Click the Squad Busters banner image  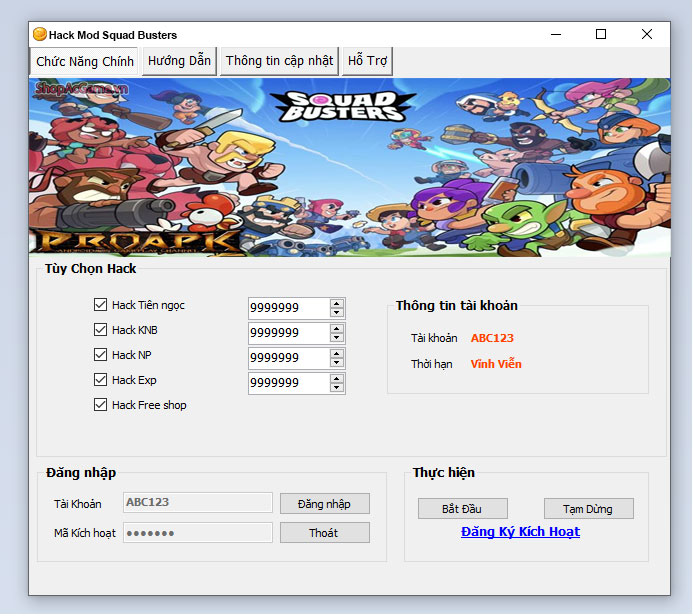coord(350,167)
